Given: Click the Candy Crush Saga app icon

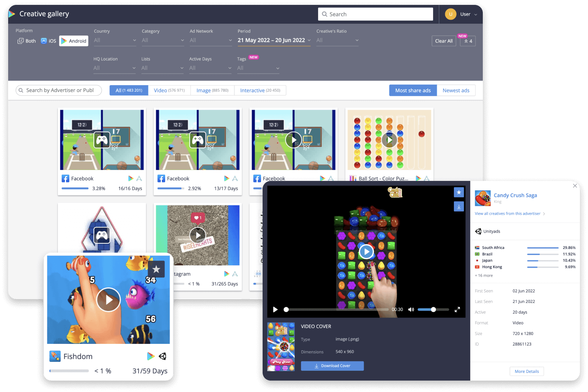Looking at the screenshot, I should coord(483,198).
